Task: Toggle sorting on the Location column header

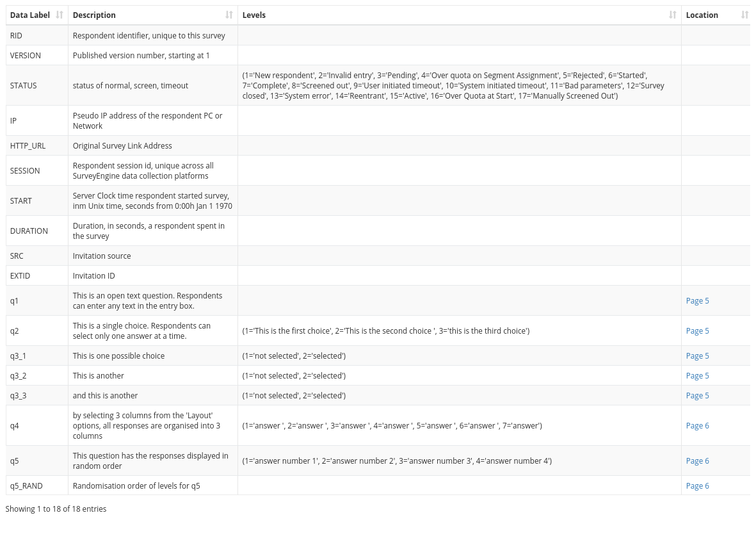Action: pos(702,15)
